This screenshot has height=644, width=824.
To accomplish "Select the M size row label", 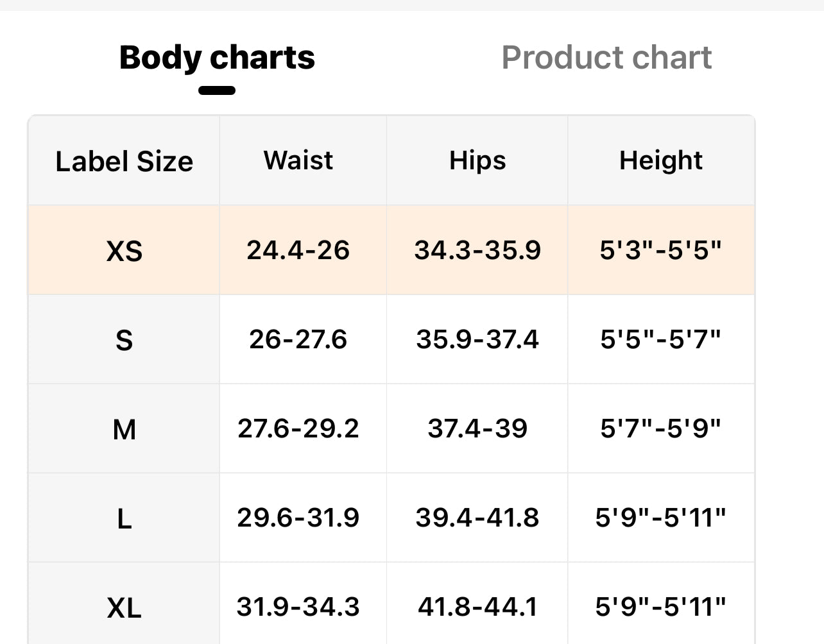I will [124, 428].
